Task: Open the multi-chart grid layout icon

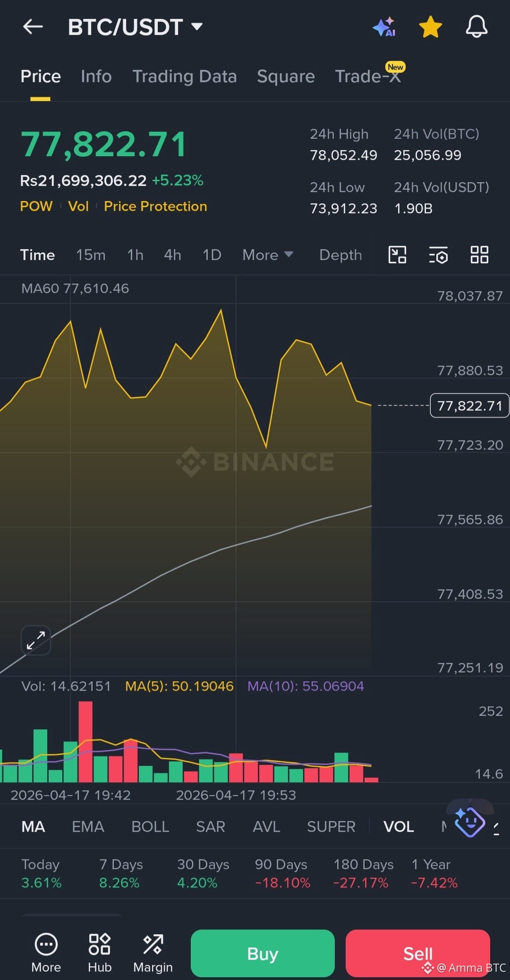Action: [479, 255]
